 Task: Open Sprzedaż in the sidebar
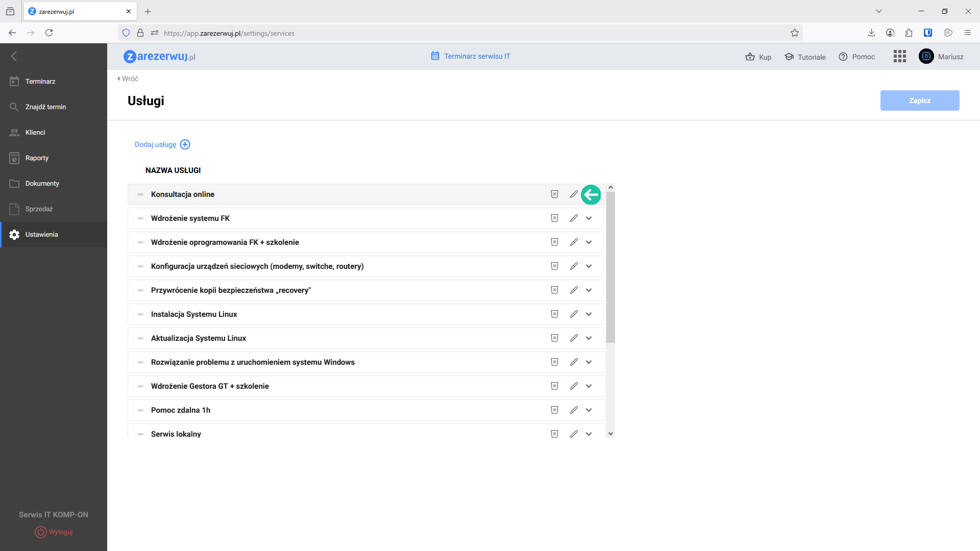(x=54, y=209)
